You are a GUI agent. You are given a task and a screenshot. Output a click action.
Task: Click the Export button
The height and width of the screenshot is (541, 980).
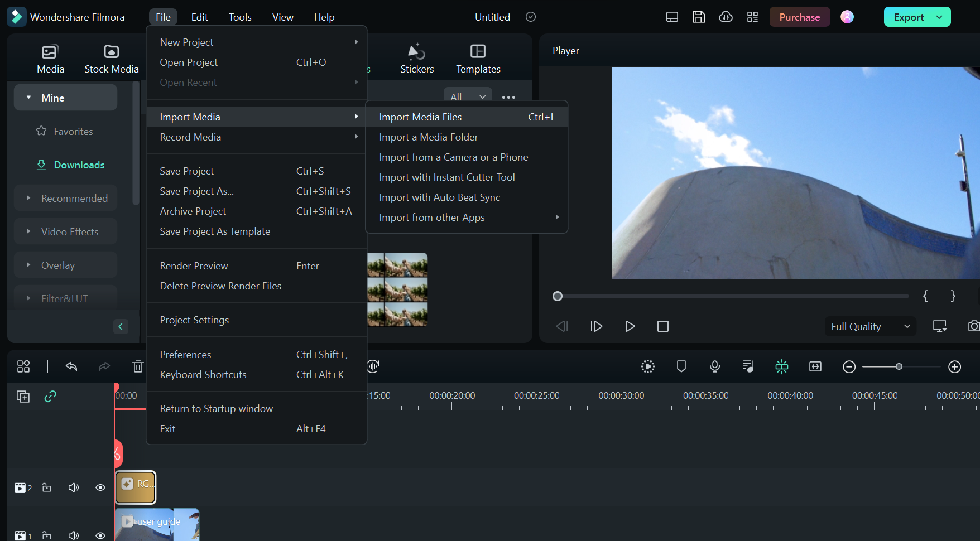[x=909, y=17]
